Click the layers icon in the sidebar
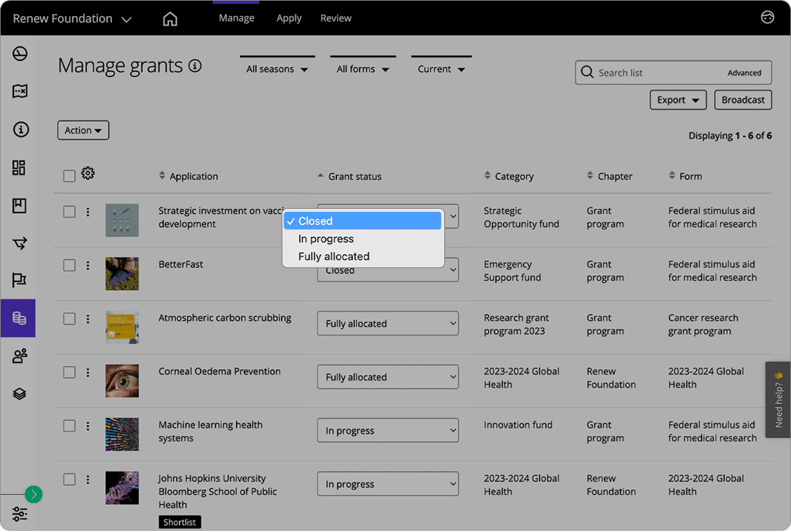Image resolution: width=791 pixels, height=532 pixels. point(19,393)
